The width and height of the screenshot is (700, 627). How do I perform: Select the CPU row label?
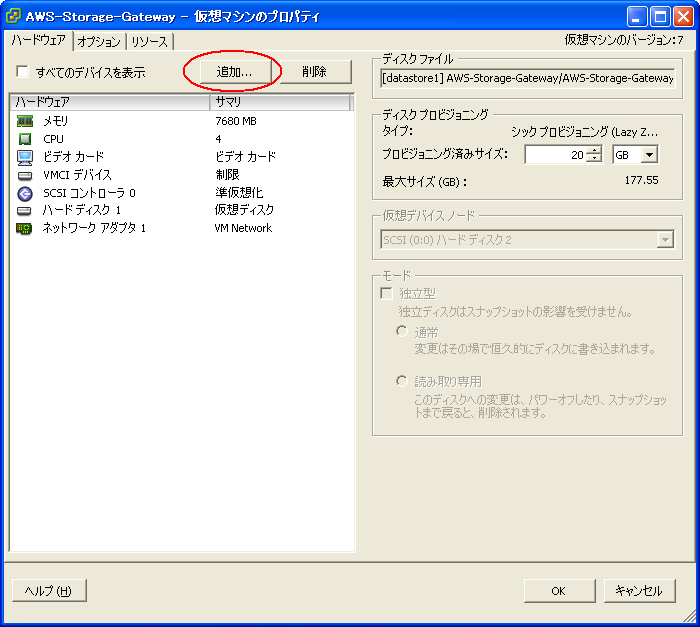coord(54,139)
